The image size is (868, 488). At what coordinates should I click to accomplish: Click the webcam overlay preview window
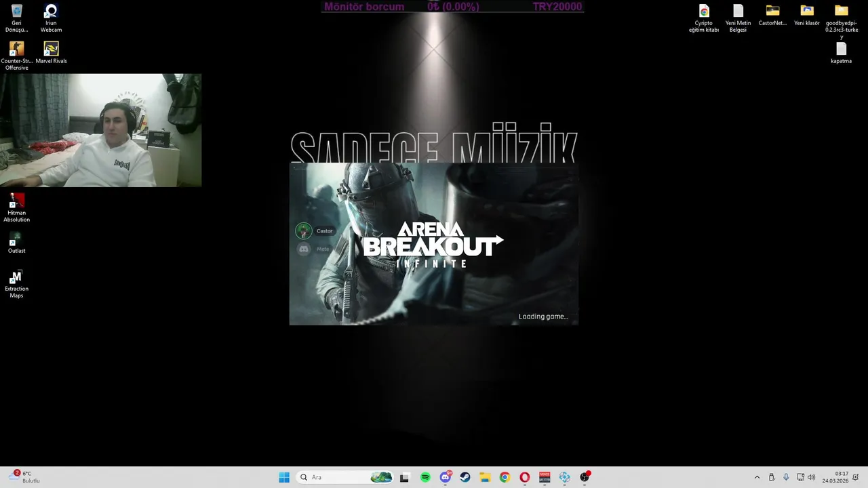100,130
